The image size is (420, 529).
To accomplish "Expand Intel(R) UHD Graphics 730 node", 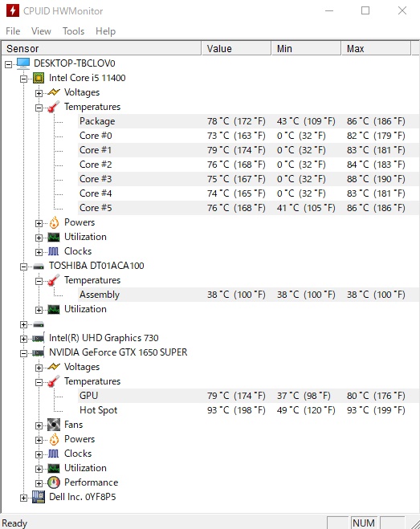I will [23, 339].
